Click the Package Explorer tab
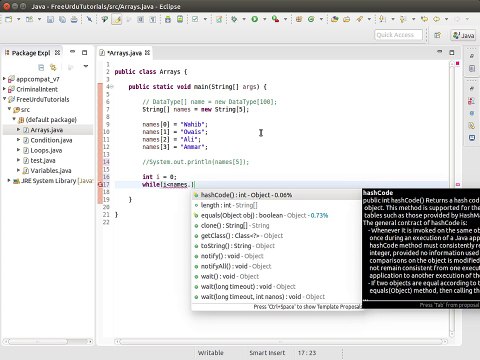 [31, 53]
